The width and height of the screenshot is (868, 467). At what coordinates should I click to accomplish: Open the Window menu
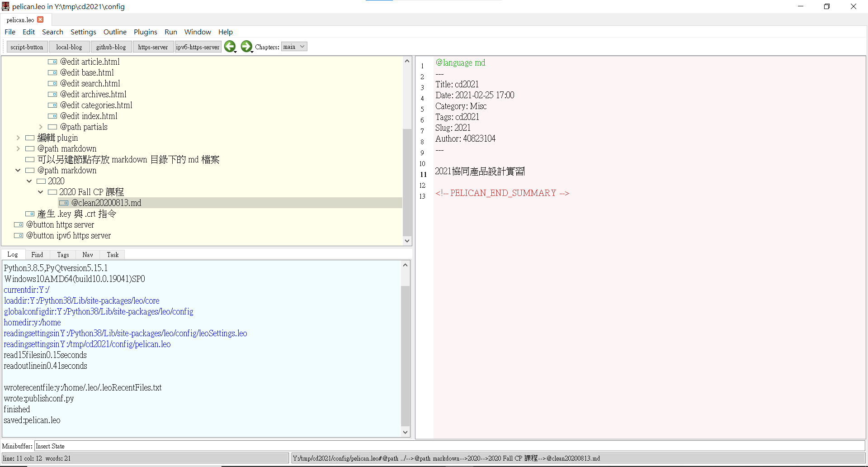click(198, 32)
